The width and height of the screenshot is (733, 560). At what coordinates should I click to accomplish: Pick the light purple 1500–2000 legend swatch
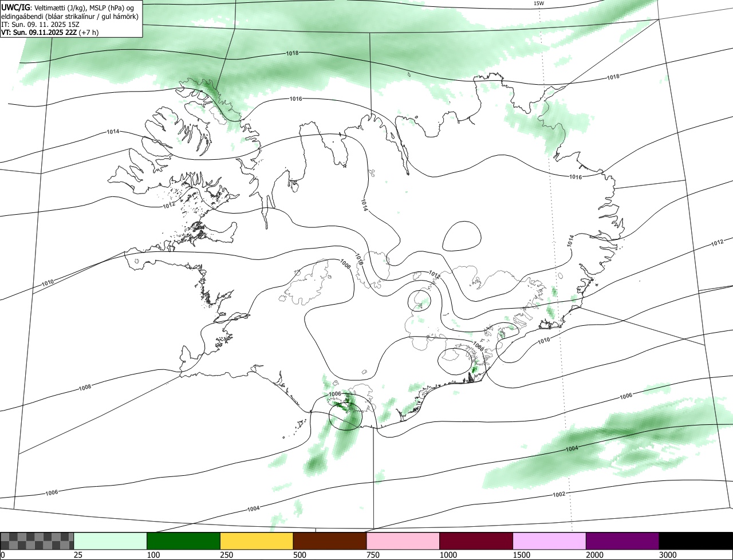550,541
